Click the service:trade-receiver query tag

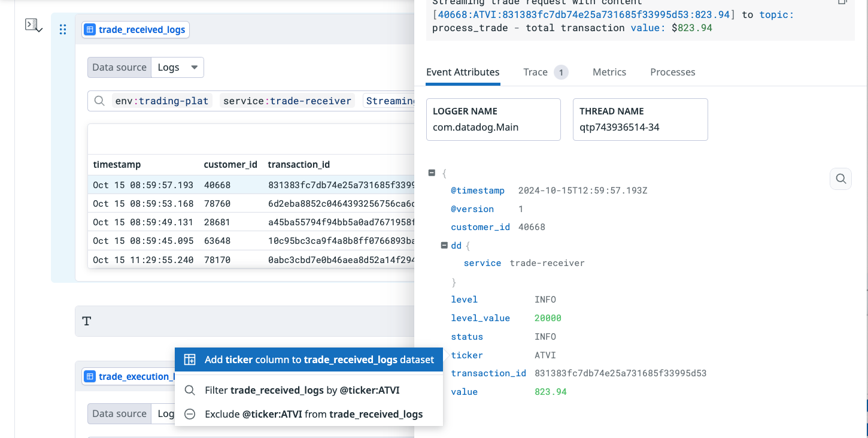click(x=287, y=101)
